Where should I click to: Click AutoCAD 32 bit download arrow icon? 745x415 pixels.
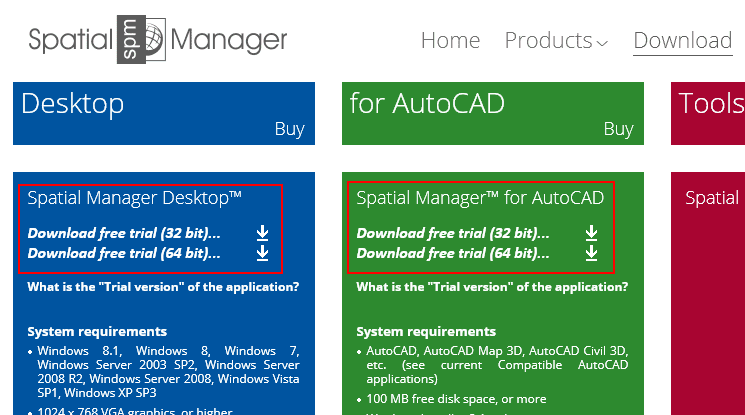(x=591, y=233)
